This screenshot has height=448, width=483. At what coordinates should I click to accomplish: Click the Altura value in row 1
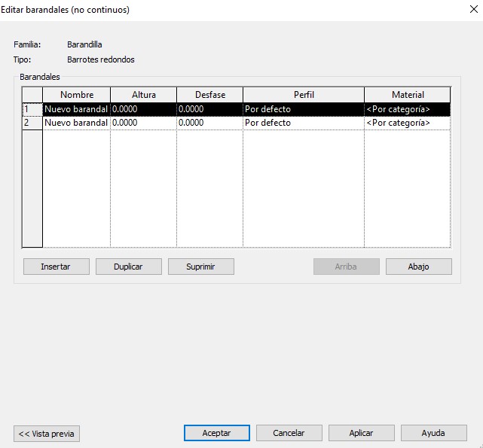tap(143, 109)
